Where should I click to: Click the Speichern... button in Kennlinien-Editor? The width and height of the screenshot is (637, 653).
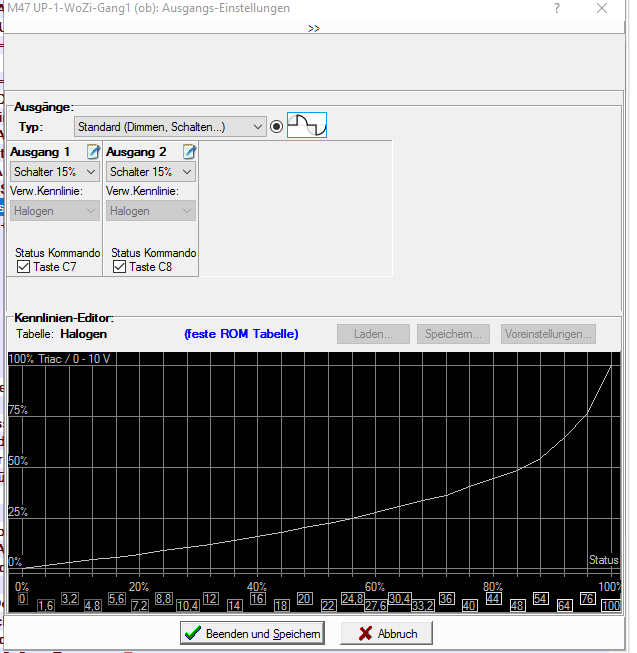click(455, 334)
